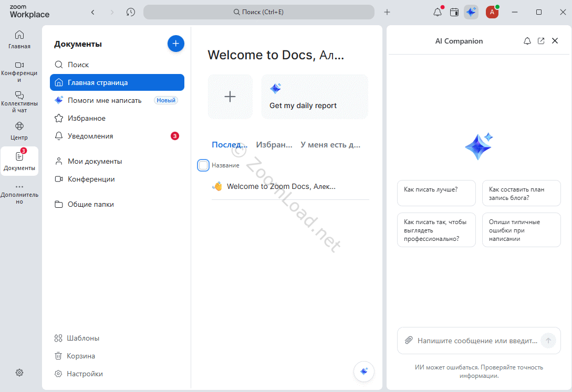Screen dimensions: 572x392
Task: Toggle AI Companion sparkle icon in title bar
Action: tap(471, 12)
